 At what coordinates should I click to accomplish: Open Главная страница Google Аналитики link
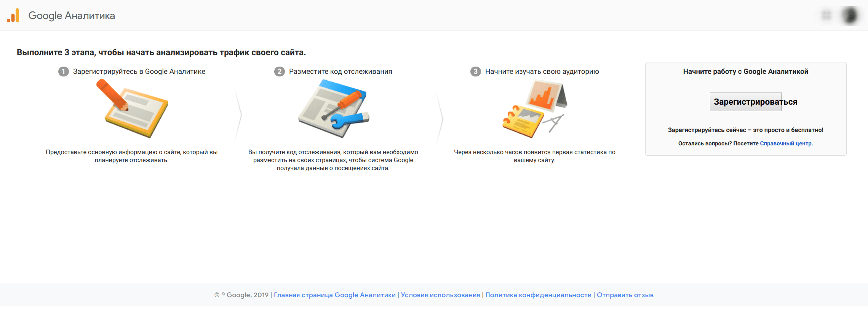(335, 295)
